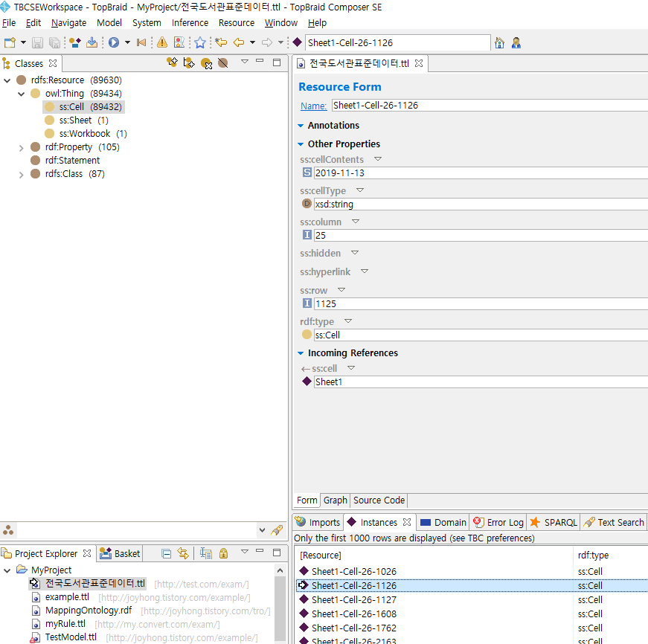
Task: Click the user profile icon in toolbar
Action: 516,42
